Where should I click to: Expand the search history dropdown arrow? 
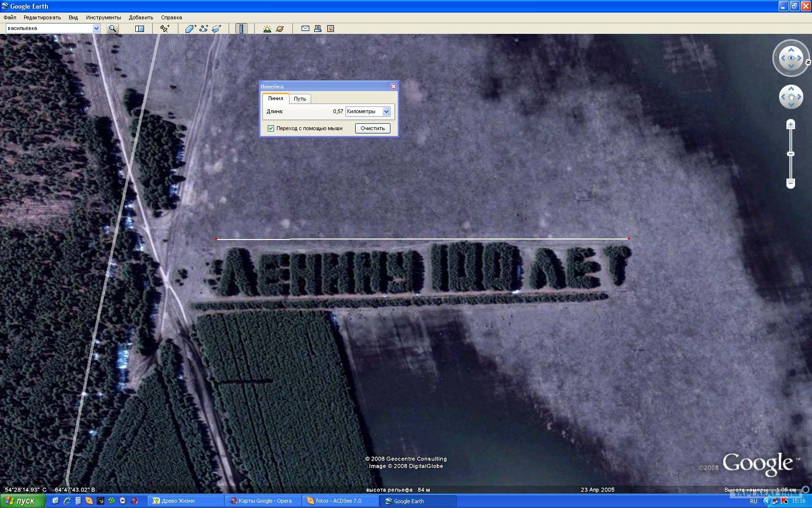point(96,29)
